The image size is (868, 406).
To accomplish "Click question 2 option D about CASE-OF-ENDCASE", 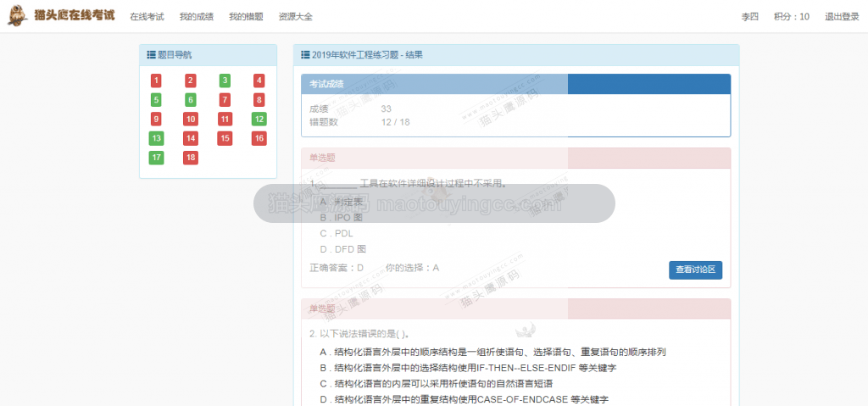I will pos(464,399).
